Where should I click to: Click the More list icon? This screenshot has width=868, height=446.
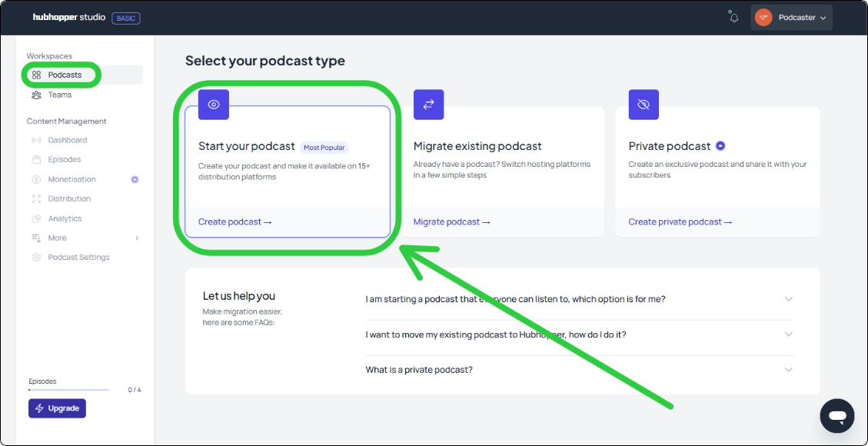(37, 238)
